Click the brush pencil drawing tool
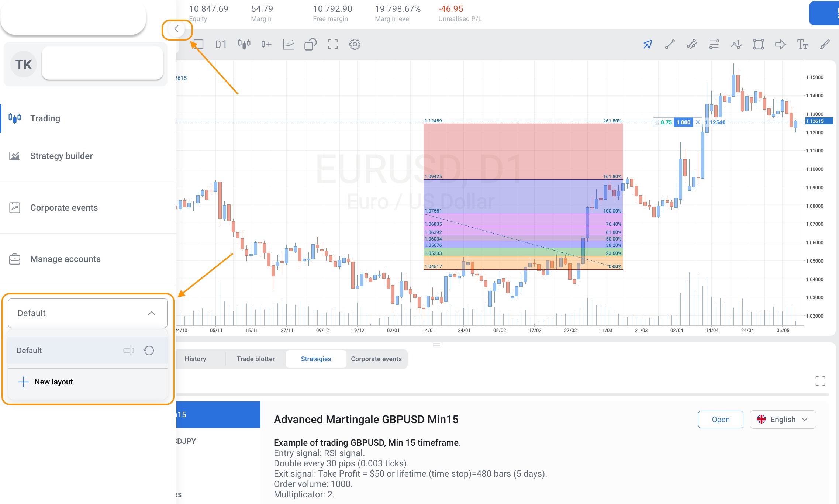Viewport: 839px width, 504px height. tap(825, 45)
